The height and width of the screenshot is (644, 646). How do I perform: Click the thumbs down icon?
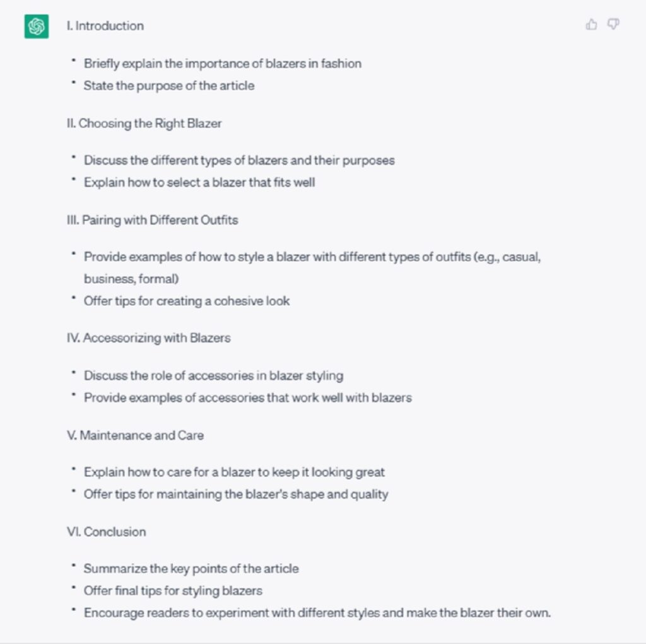(x=613, y=25)
